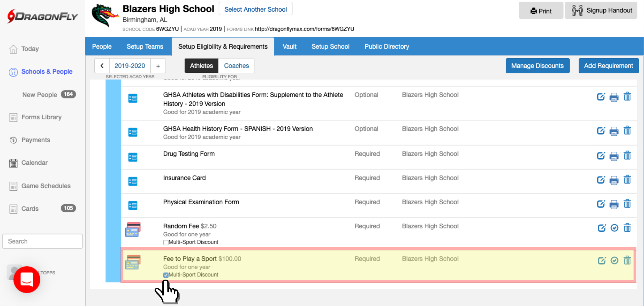Print the Insurance Card requirement

(x=614, y=180)
